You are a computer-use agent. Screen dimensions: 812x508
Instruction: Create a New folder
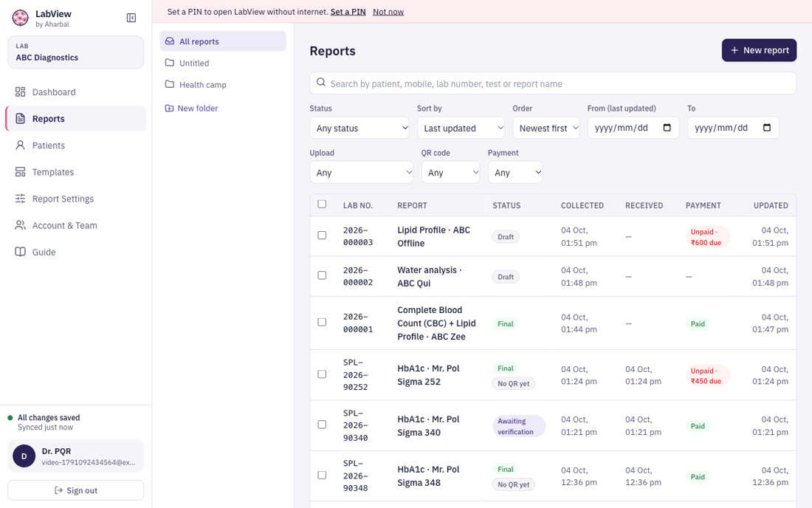coord(192,109)
